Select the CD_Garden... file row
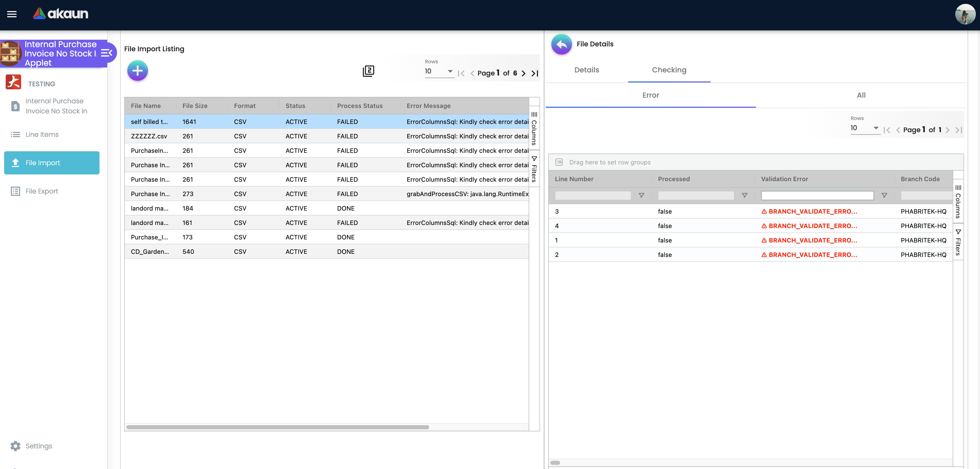This screenshot has height=469, width=980. [x=326, y=252]
